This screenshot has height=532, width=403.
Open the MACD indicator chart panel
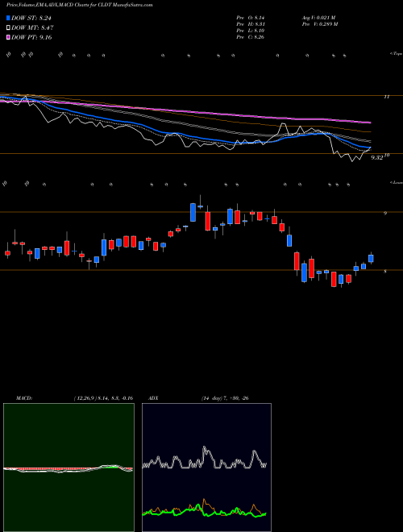click(69, 468)
